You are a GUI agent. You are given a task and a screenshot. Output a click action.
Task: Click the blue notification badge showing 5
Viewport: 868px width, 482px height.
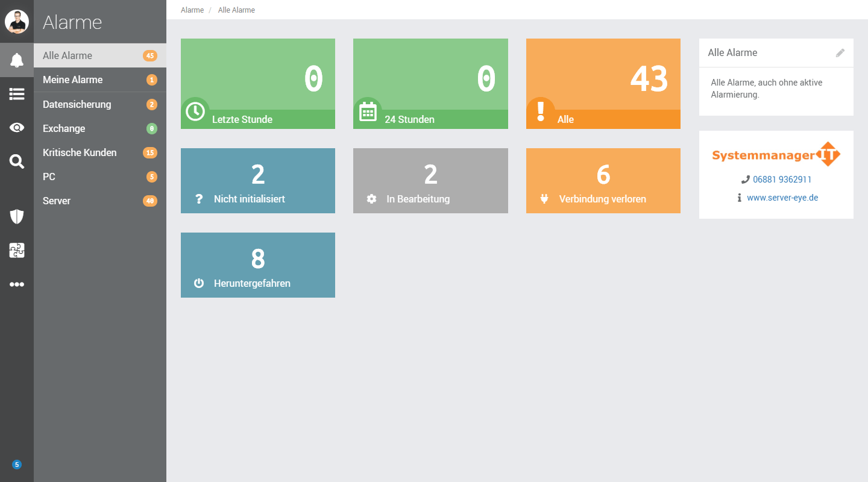(17, 465)
